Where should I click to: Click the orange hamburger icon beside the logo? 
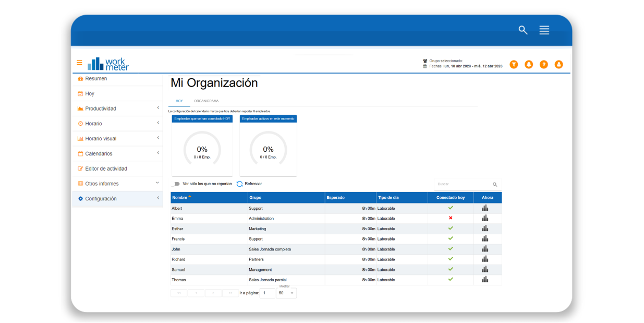click(79, 62)
